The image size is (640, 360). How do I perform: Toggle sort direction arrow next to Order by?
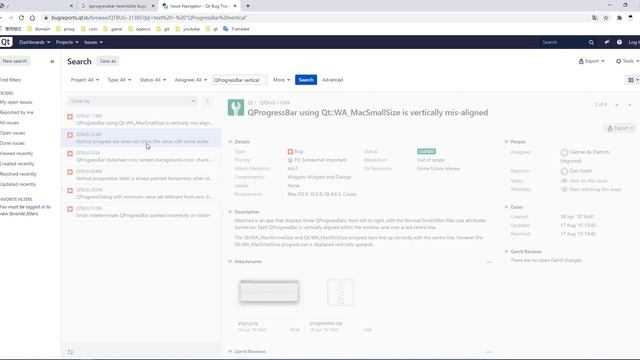[x=207, y=101]
